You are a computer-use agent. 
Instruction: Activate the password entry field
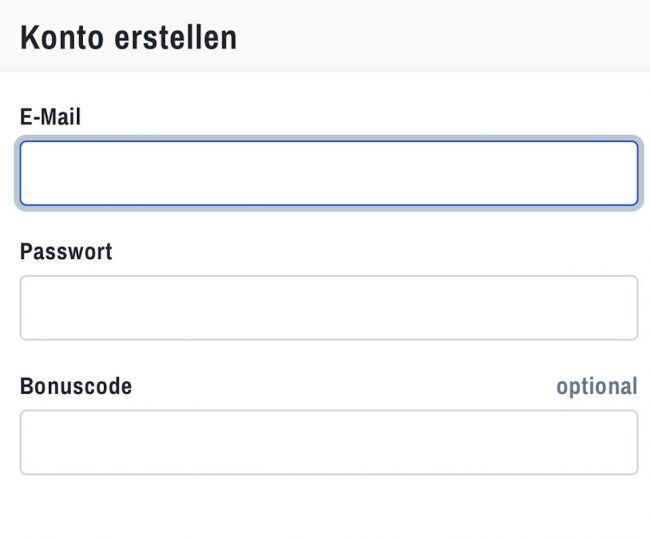328,308
